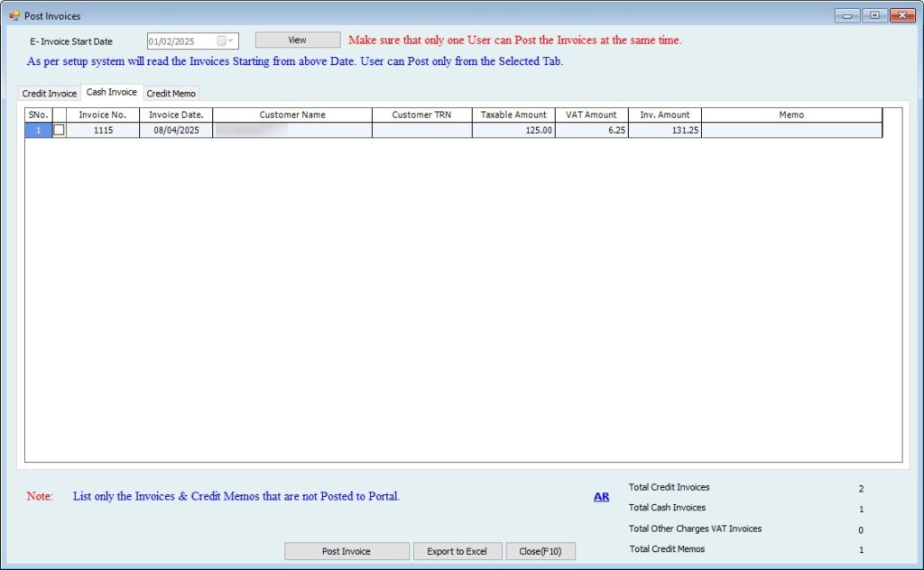Viewport: 924px width, 570px height.
Task: Click the Invoice Date column header
Action: click(176, 115)
